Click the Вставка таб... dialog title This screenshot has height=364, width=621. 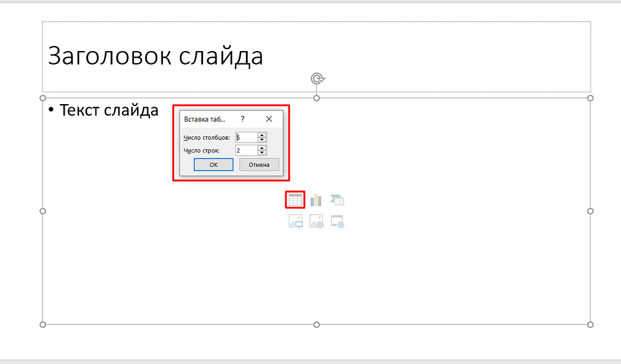tap(204, 119)
